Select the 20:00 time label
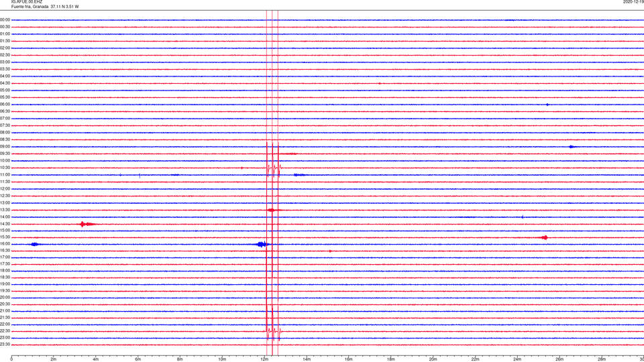Screen dimensions: 644x362 pyautogui.click(x=5, y=298)
